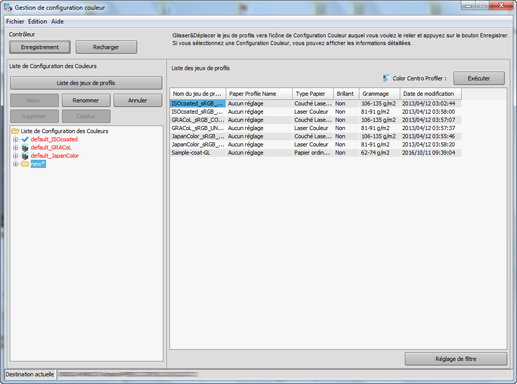Click the folder icon next to the new* item
This screenshot has height=384, width=517.
[25, 164]
